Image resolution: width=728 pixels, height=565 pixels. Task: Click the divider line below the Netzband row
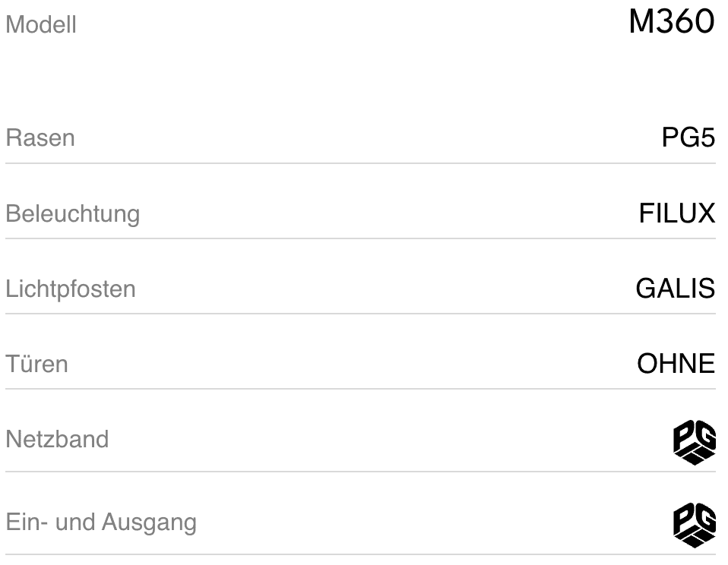click(x=360, y=472)
